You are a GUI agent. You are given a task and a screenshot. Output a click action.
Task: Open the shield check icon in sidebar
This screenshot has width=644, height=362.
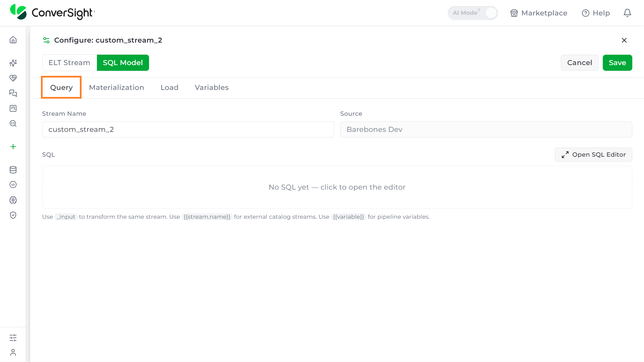point(13,215)
